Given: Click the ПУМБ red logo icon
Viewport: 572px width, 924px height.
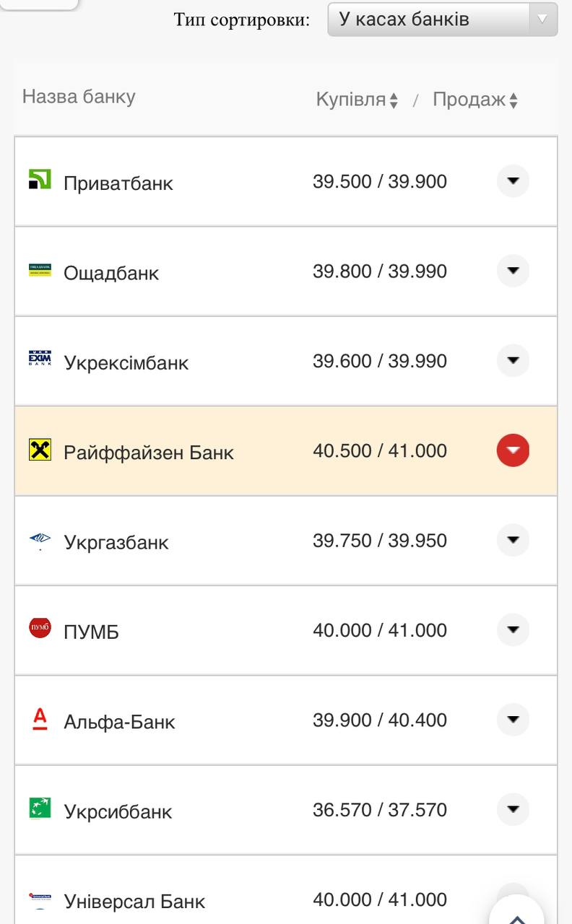Looking at the screenshot, I should [40, 628].
